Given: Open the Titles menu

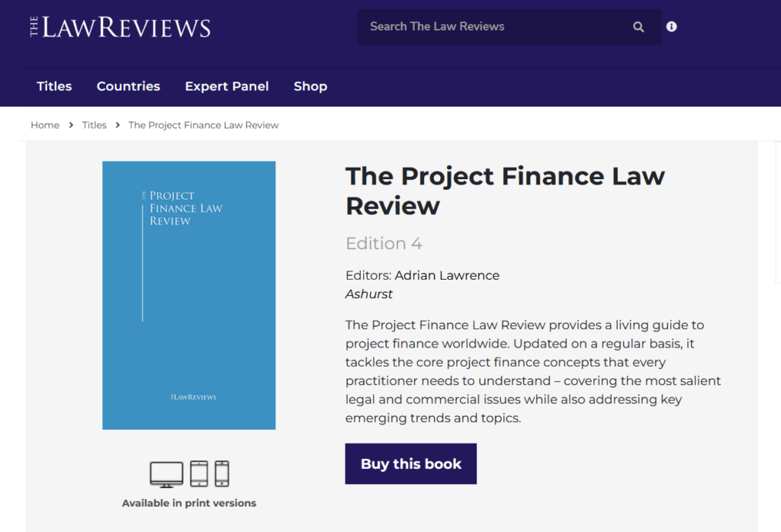Looking at the screenshot, I should (54, 86).
